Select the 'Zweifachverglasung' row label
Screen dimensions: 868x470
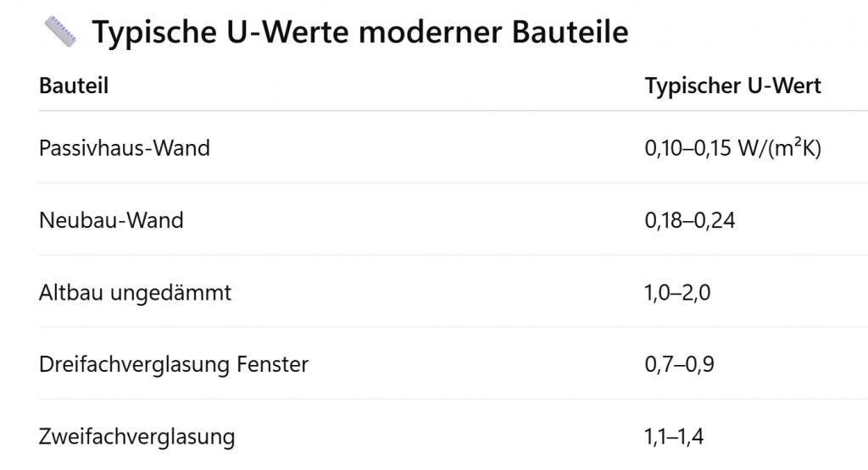136,437
